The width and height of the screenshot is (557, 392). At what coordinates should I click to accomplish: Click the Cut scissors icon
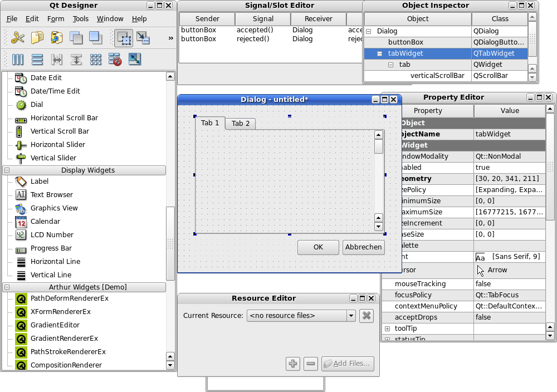pyautogui.click(x=17, y=37)
